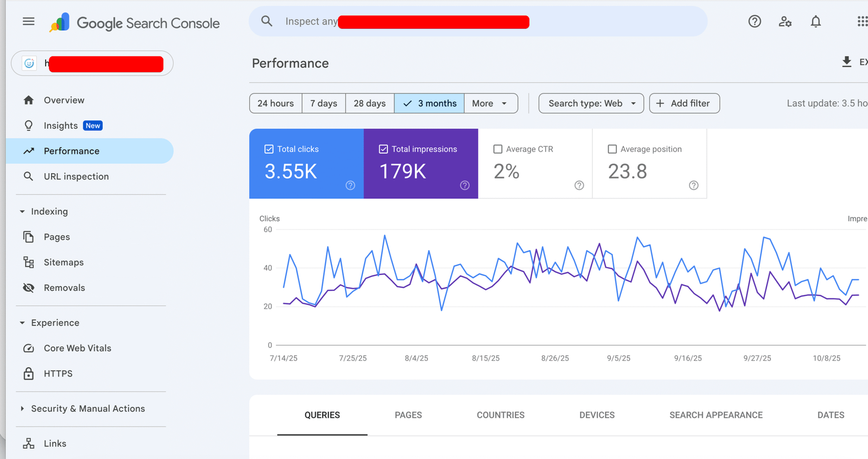Open the Search type: Web dropdown
Viewport: 868px width, 459px height.
[x=591, y=104]
